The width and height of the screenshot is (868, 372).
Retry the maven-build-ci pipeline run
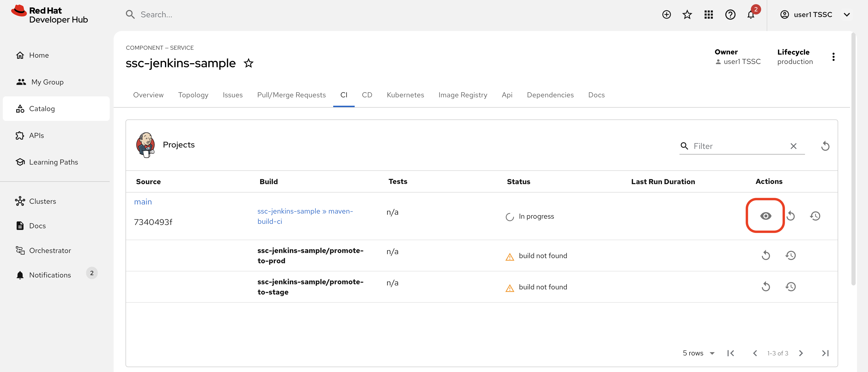[x=791, y=216]
